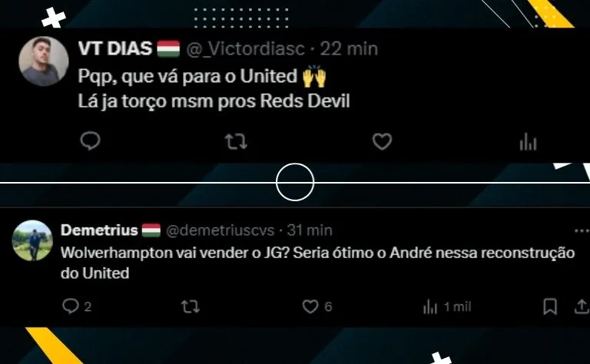Like the VT DIAS tweet

point(383,142)
